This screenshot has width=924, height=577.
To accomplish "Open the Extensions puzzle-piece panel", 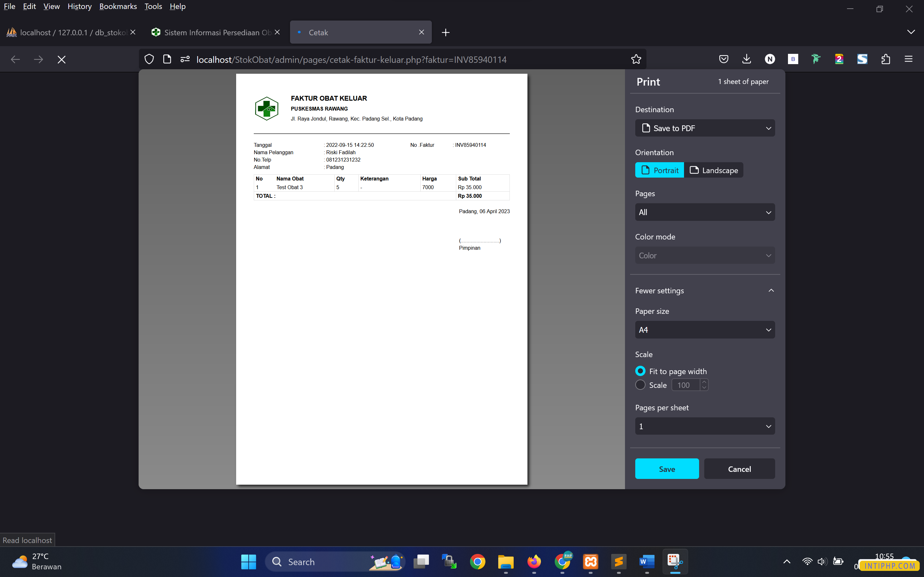I will [x=886, y=59].
